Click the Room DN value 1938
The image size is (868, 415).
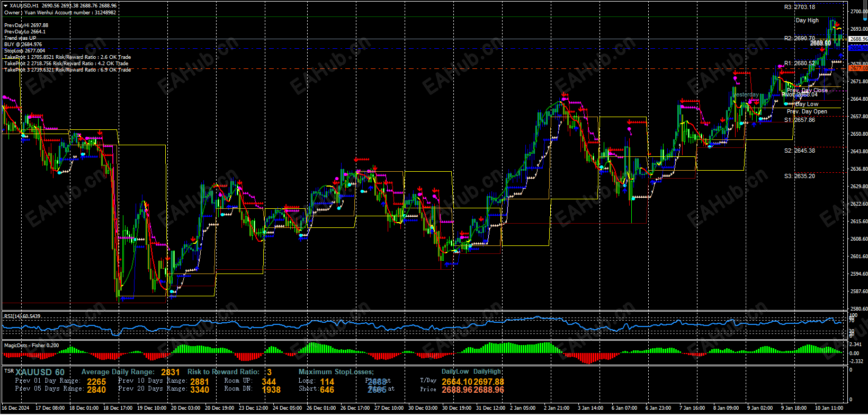271,390
